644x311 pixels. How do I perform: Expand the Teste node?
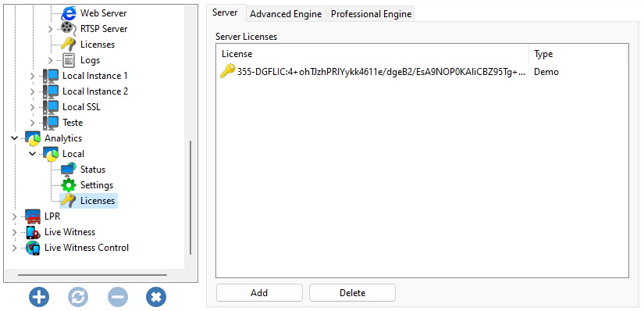tap(33, 123)
